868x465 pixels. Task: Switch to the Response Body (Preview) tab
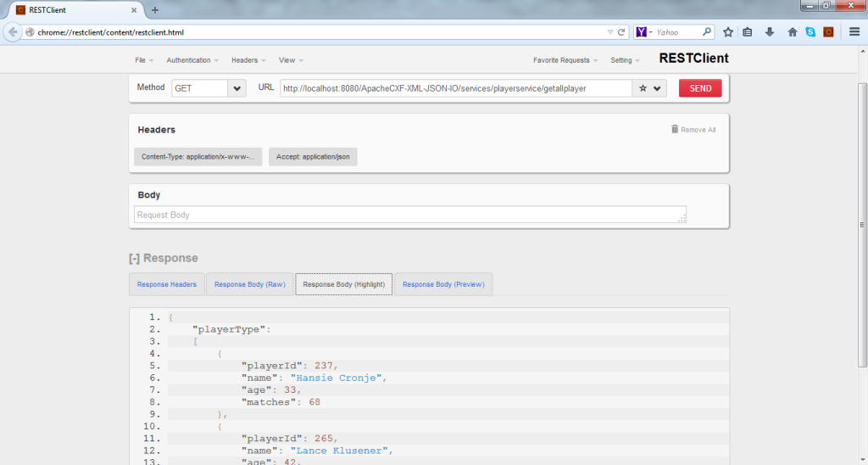pos(443,284)
